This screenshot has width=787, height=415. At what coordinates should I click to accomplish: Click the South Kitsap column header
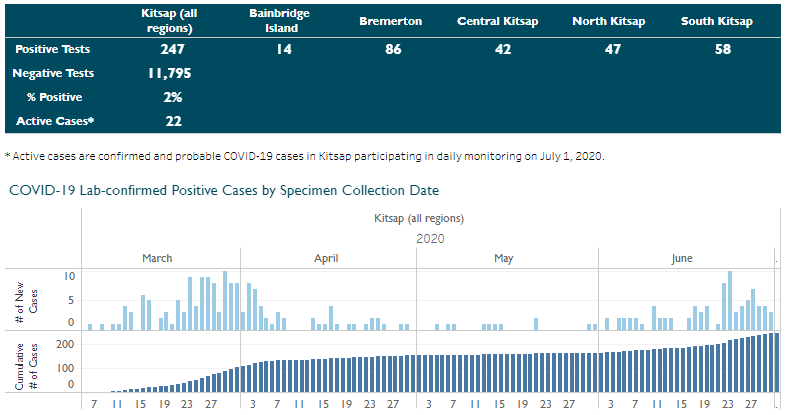716,21
